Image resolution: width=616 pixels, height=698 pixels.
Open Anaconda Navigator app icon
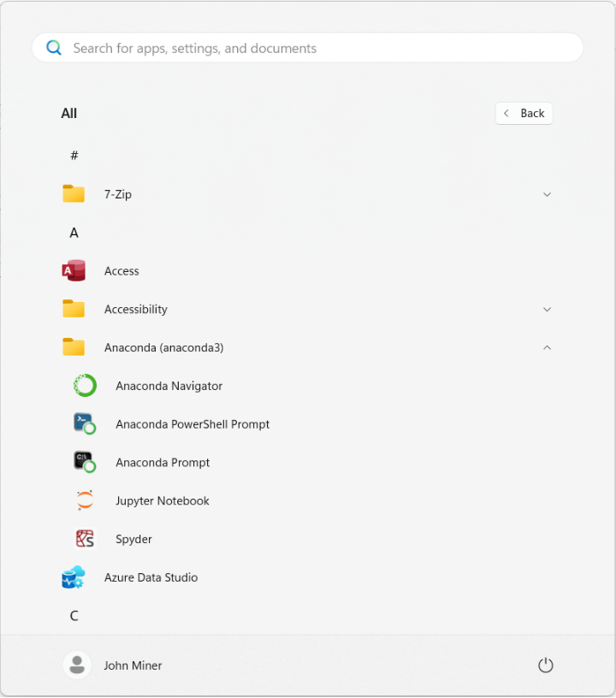(x=85, y=386)
